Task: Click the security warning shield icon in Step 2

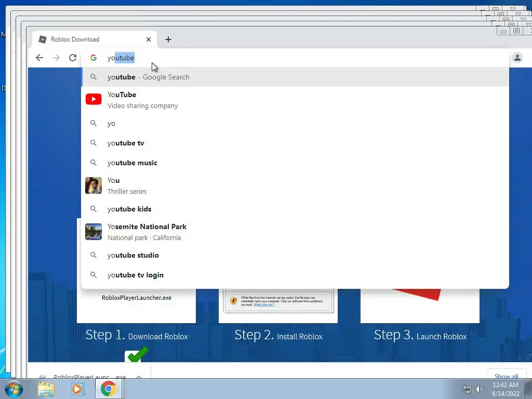Action: pos(233,301)
